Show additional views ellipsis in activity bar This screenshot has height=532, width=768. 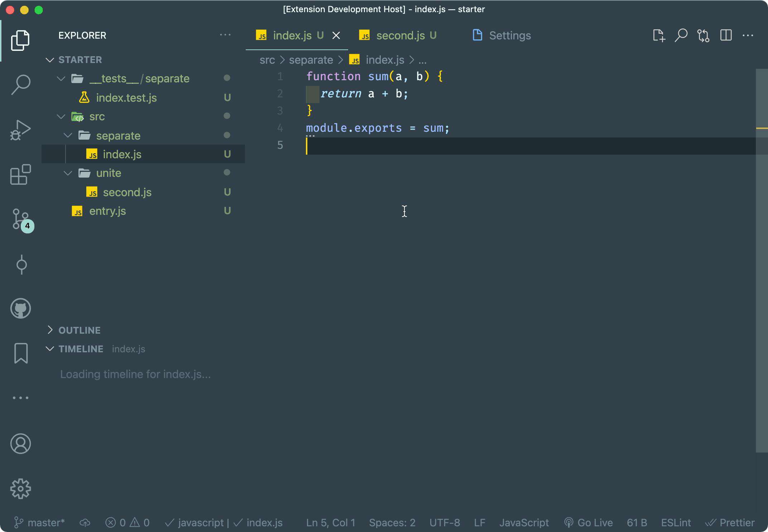click(x=20, y=398)
